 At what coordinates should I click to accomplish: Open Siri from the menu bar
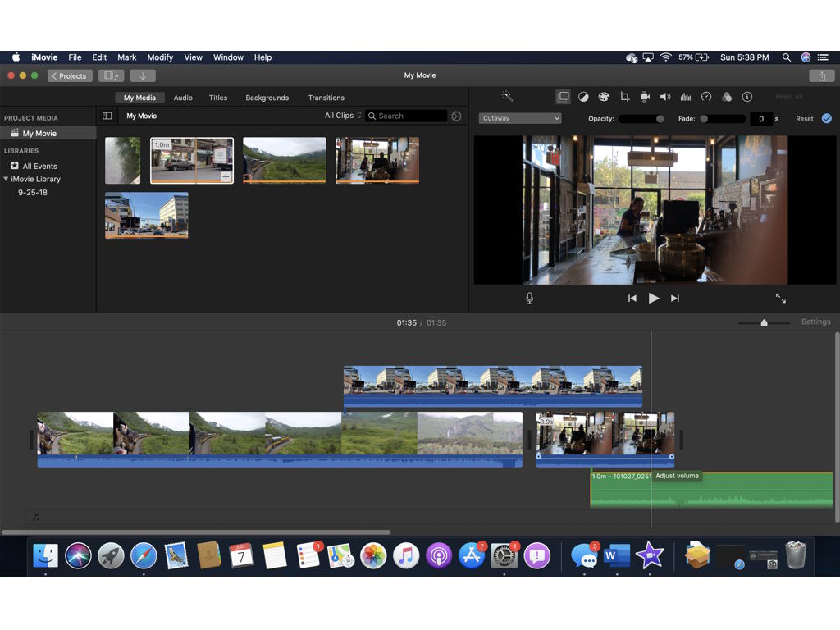(806, 57)
